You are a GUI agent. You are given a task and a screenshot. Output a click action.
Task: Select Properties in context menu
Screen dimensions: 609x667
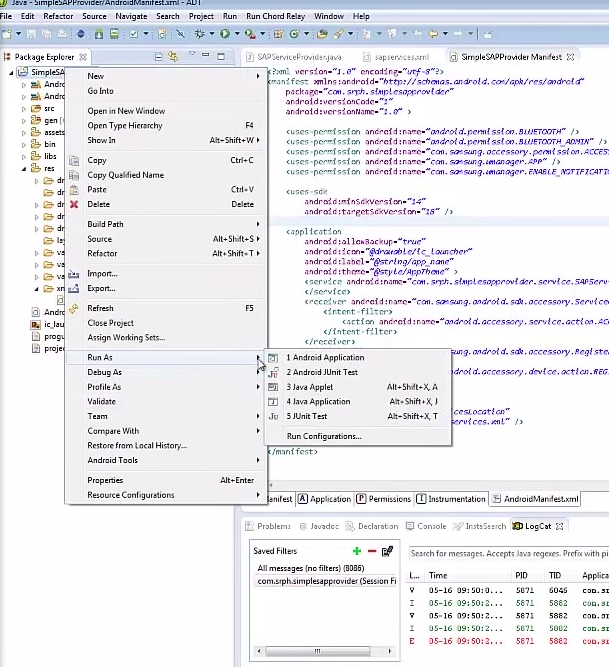click(166, 480)
